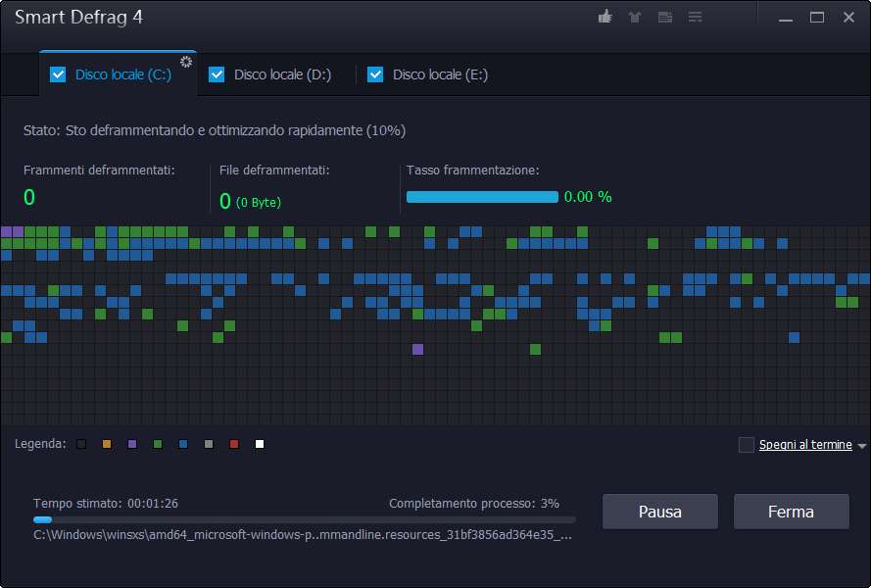Screen dimensions: 871x588
Task: Maximize the Smart Defrag window
Action: tap(817, 18)
